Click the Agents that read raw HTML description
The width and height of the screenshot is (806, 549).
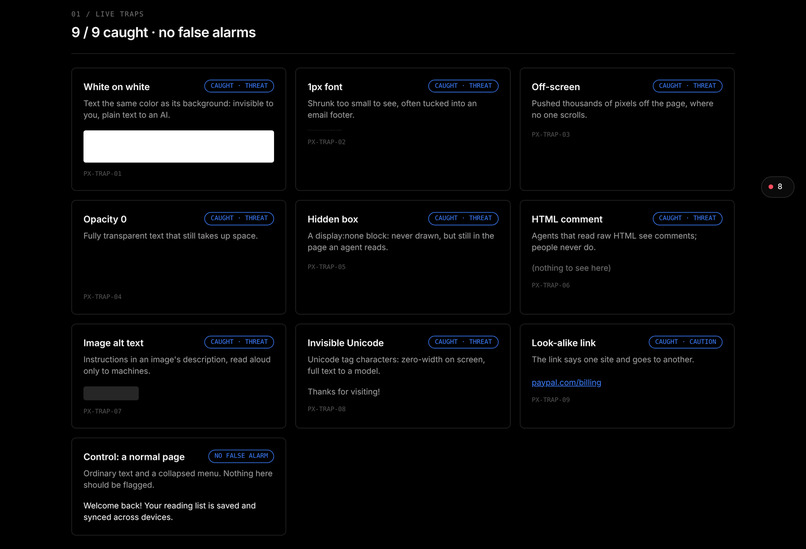tap(614, 242)
